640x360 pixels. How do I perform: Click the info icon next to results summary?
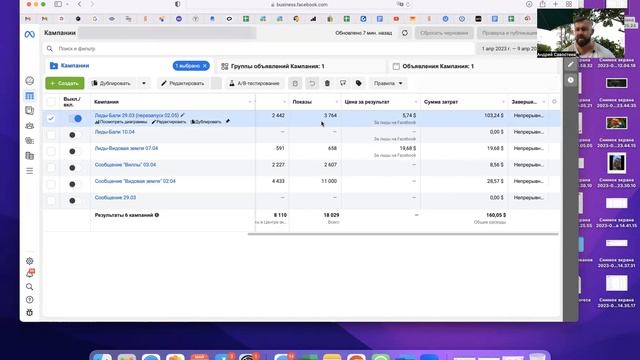point(157,215)
